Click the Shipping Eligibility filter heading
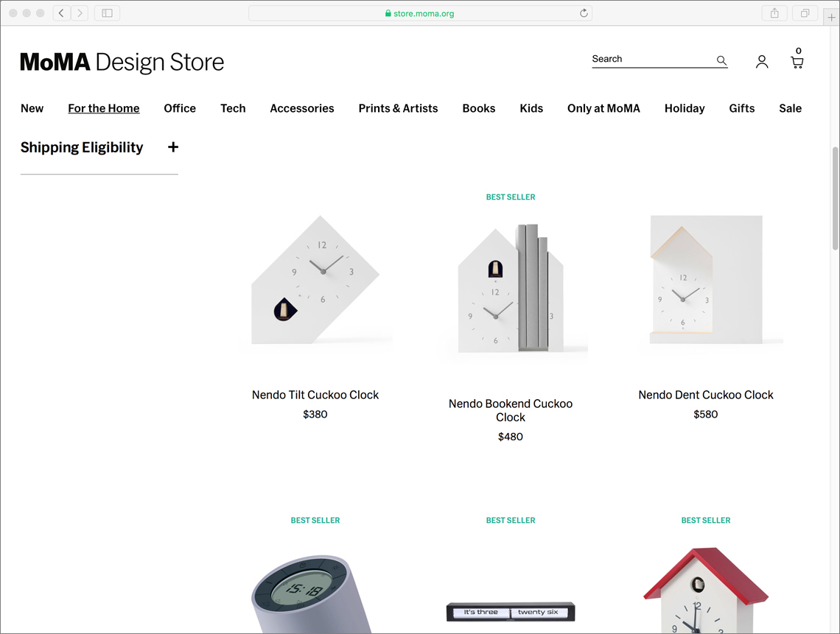The image size is (840, 634). 82,147
